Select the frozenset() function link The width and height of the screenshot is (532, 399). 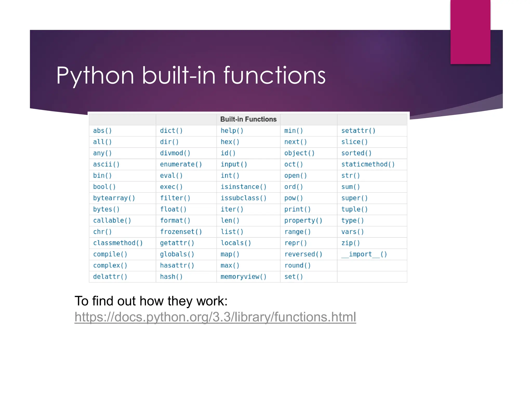pos(181,232)
